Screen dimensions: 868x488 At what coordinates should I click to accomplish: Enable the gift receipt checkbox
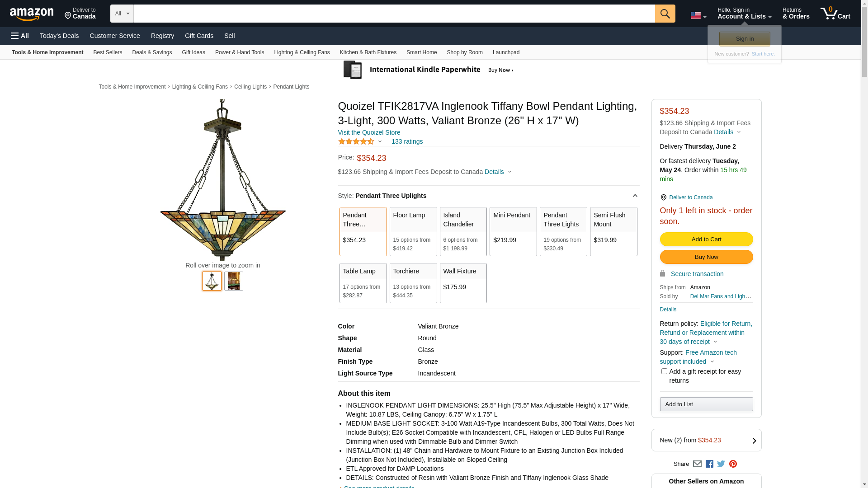point(664,371)
